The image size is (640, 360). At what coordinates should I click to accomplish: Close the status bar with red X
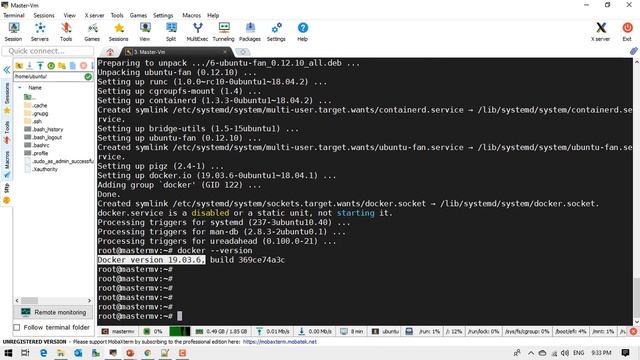click(633, 331)
